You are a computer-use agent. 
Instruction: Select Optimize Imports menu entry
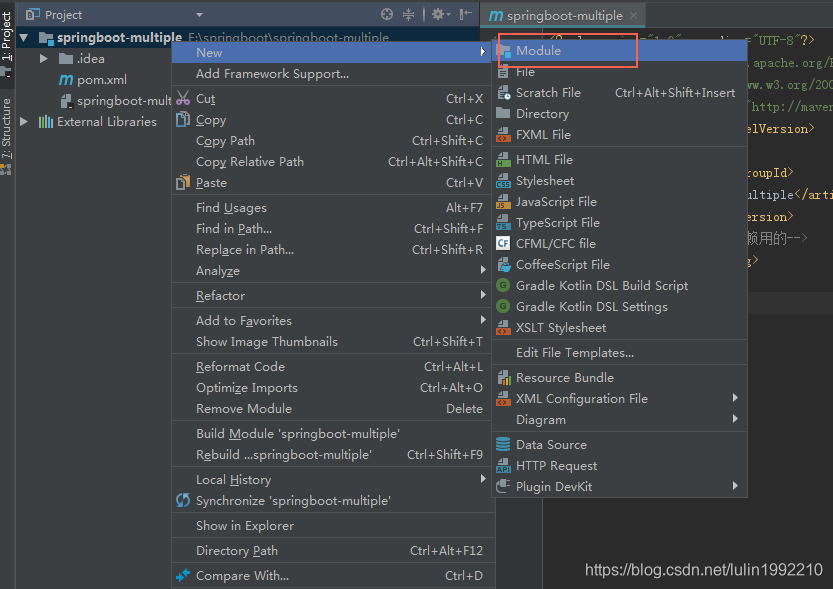click(x=332, y=388)
